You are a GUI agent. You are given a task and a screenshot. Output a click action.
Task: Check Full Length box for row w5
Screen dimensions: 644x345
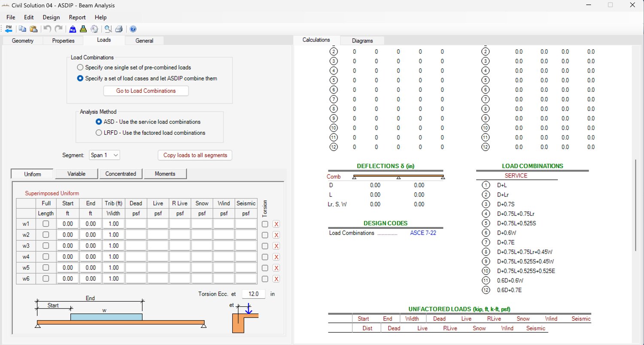tap(46, 267)
